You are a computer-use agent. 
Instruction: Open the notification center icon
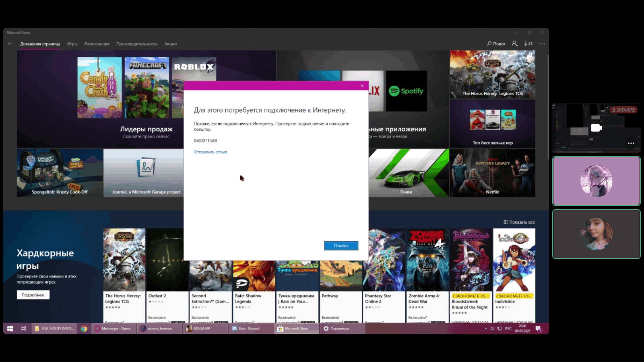pos(539,329)
